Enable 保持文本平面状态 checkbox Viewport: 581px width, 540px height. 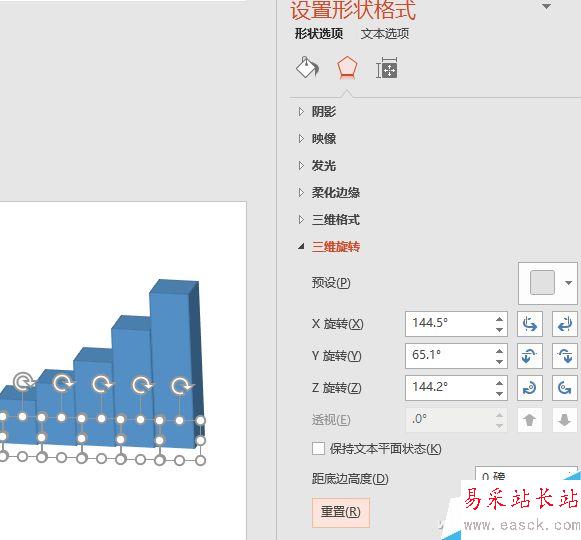318,448
